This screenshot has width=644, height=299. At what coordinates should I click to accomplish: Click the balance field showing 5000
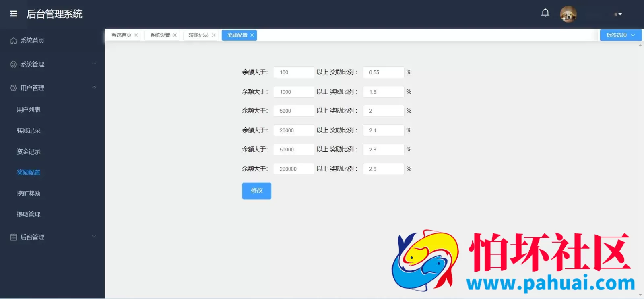[x=294, y=111]
